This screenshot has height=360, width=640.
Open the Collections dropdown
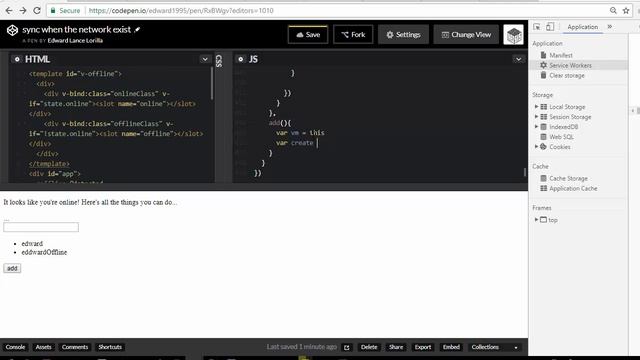(494, 347)
